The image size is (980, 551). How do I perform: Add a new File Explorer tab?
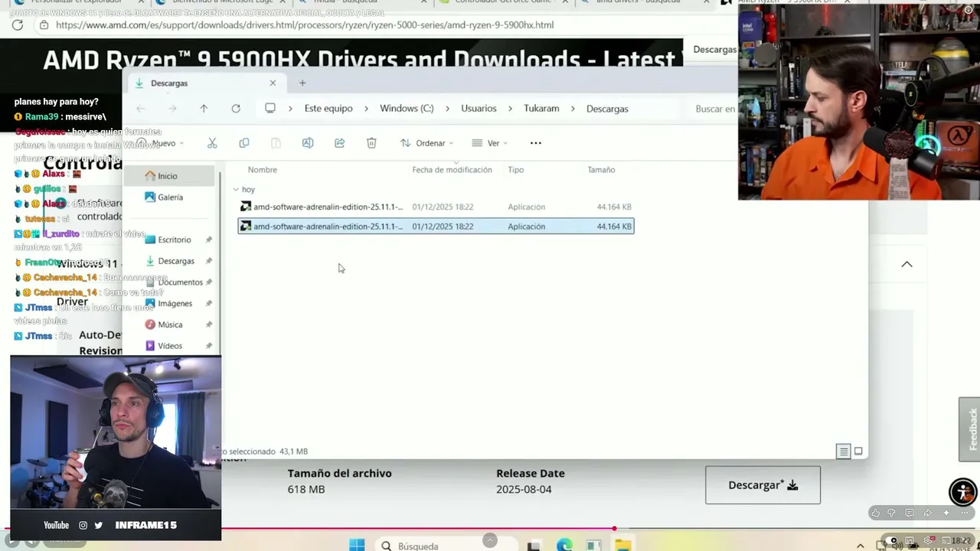coord(302,83)
